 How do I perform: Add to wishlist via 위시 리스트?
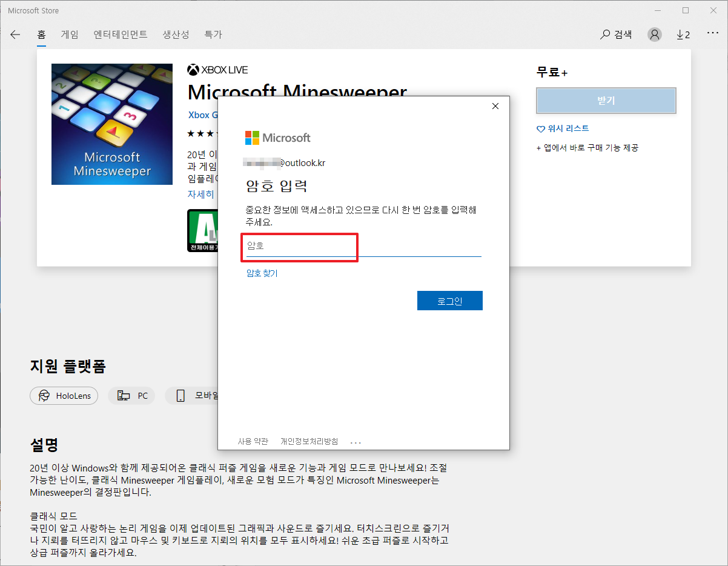point(563,128)
